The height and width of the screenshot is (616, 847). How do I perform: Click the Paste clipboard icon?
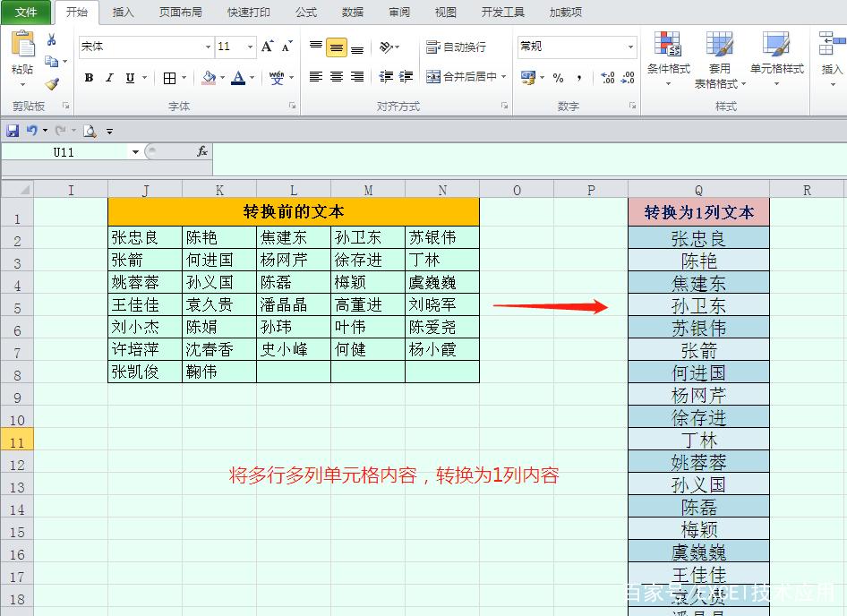tap(22, 44)
